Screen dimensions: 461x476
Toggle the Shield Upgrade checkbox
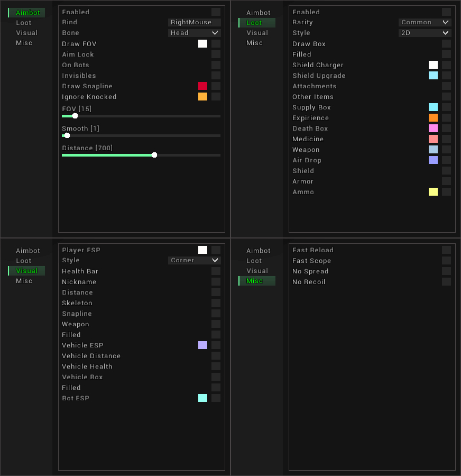446,75
